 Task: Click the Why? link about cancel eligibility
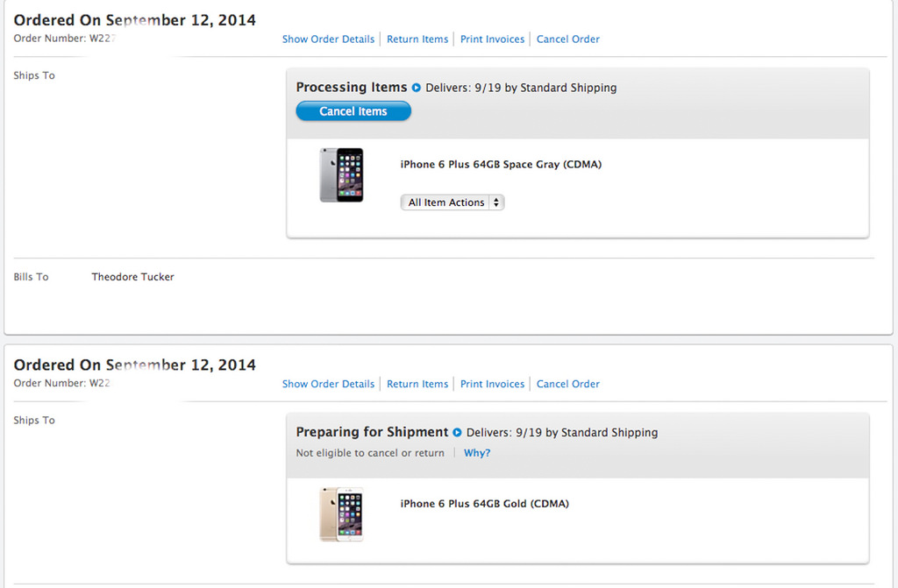tap(477, 453)
